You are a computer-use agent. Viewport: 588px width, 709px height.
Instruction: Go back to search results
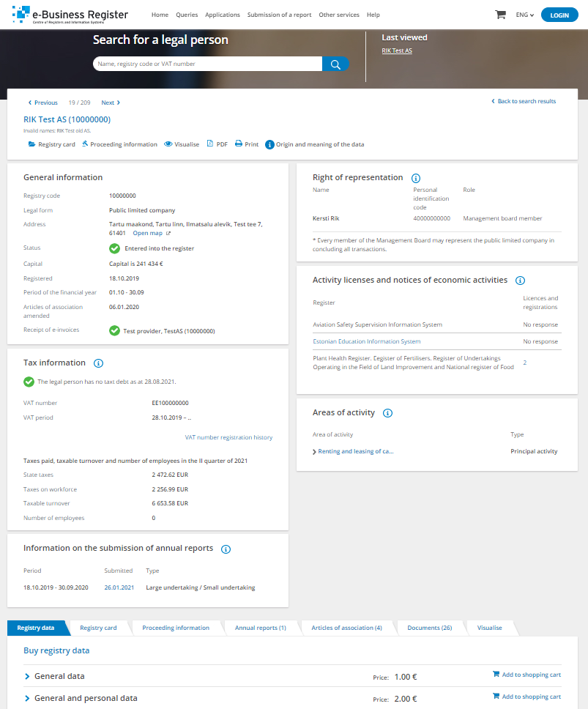[524, 101]
